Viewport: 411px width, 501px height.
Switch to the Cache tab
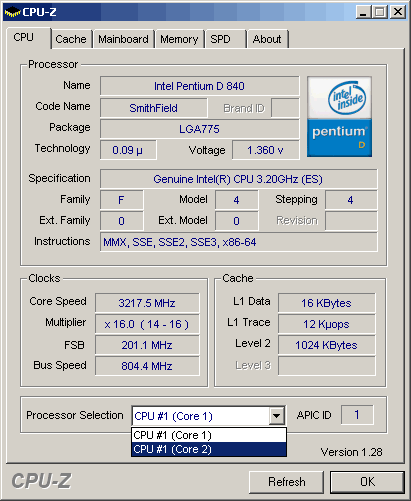[71, 39]
